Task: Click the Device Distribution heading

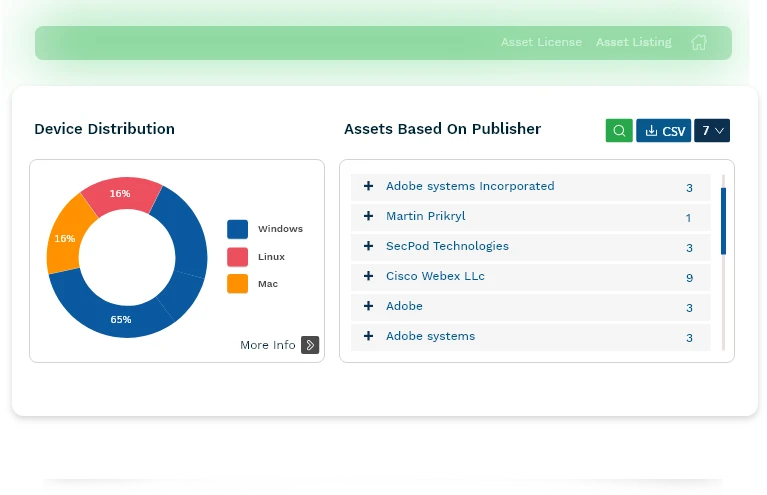Action: pyautogui.click(x=104, y=129)
